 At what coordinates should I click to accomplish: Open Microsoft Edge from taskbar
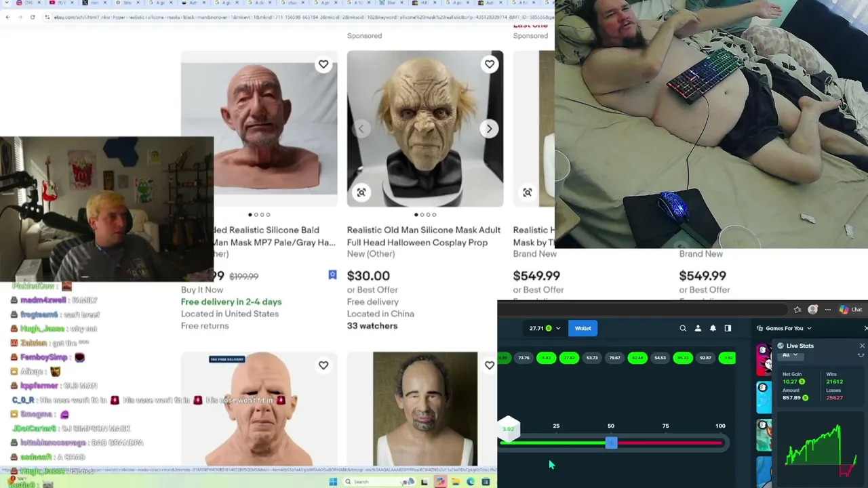471,482
